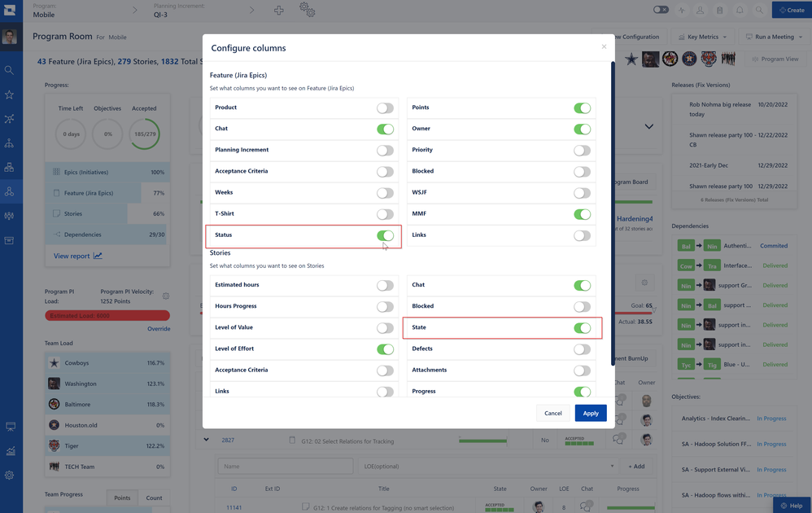Turn off the feature Chat column
The width and height of the screenshot is (812, 513).
point(385,129)
